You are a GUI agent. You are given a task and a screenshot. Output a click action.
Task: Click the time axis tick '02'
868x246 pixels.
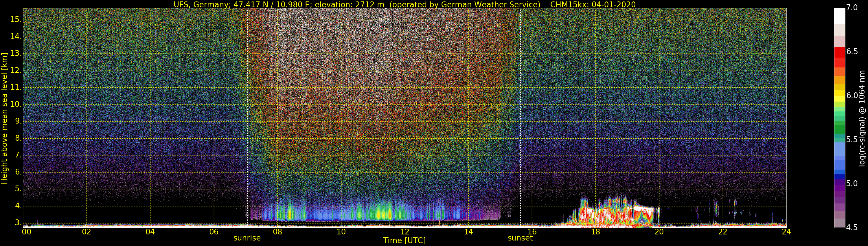pos(87,232)
